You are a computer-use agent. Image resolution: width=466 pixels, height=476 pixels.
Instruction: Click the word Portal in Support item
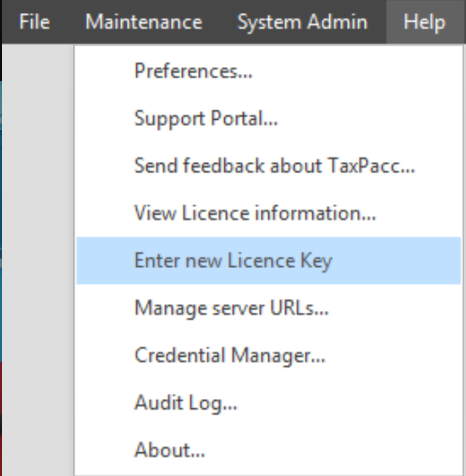244,118
